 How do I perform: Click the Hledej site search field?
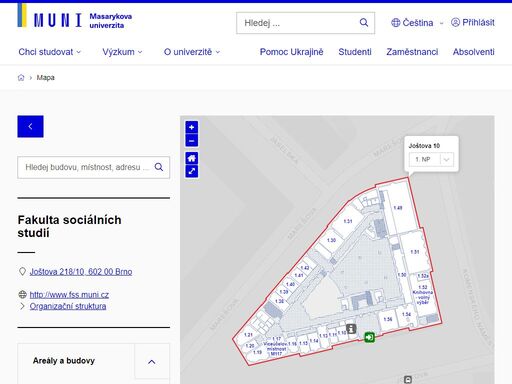click(x=305, y=23)
